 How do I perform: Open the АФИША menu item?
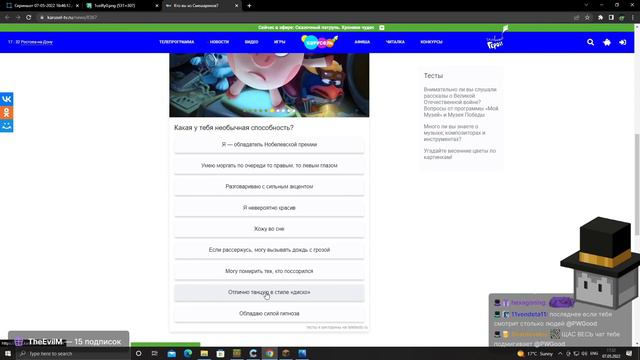[362, 42]
